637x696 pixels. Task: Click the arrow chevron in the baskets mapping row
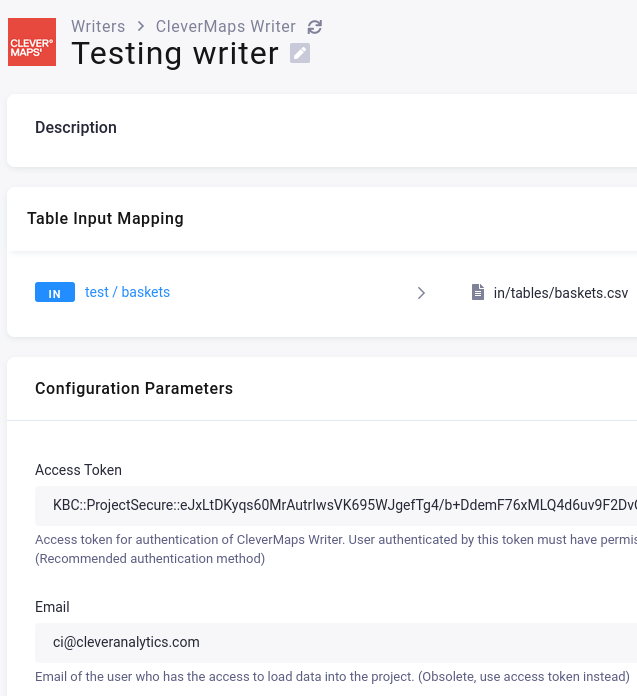[421, 293]
